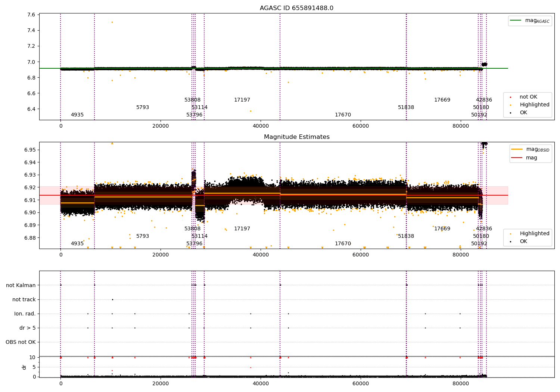Click the 7.6 y-axis tick in top plot
This screenshot has height=392, width=560.
tap(31, 15)
